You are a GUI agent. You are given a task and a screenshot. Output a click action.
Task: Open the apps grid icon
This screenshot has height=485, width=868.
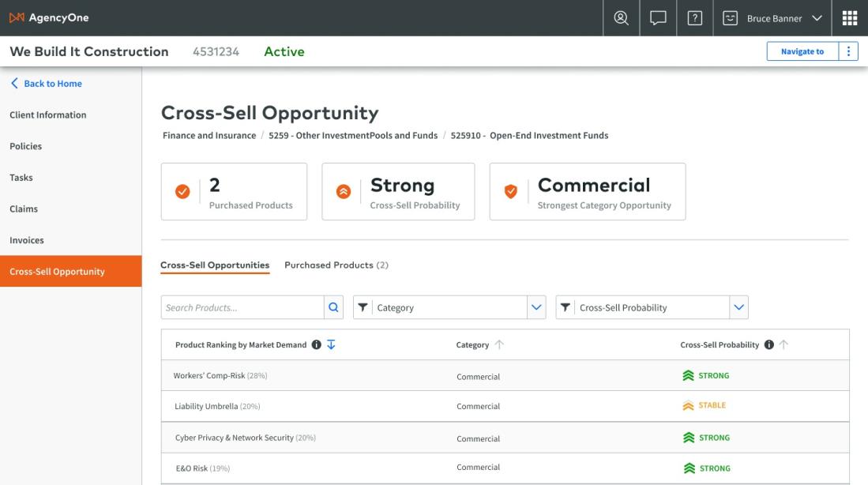coord(850,17)
